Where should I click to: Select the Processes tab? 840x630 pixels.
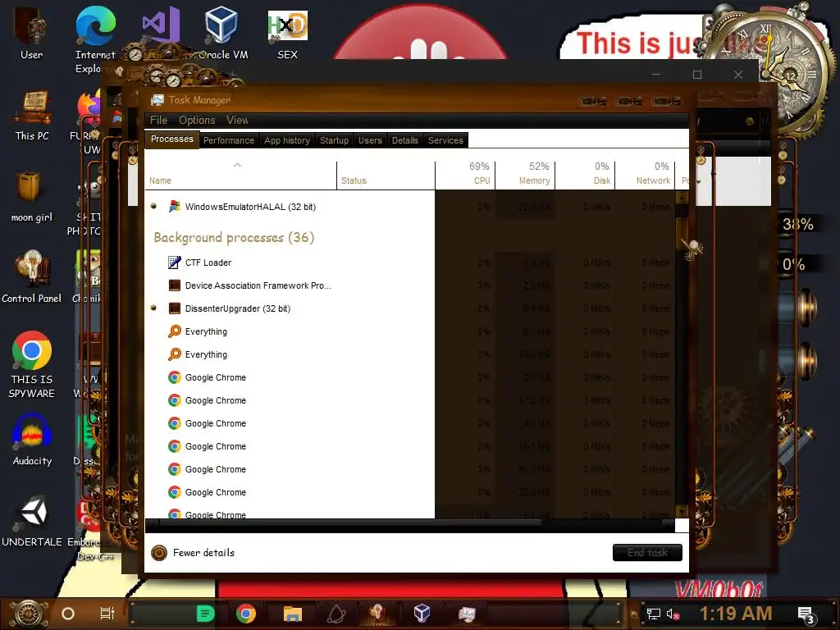click(172, 139)
